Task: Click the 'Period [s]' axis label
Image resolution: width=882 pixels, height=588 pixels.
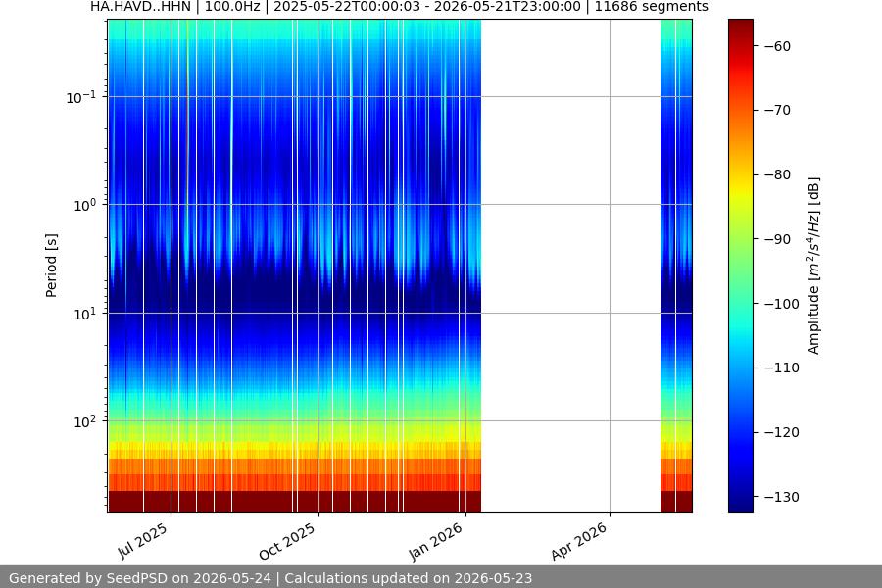Action: click(51, 266)
